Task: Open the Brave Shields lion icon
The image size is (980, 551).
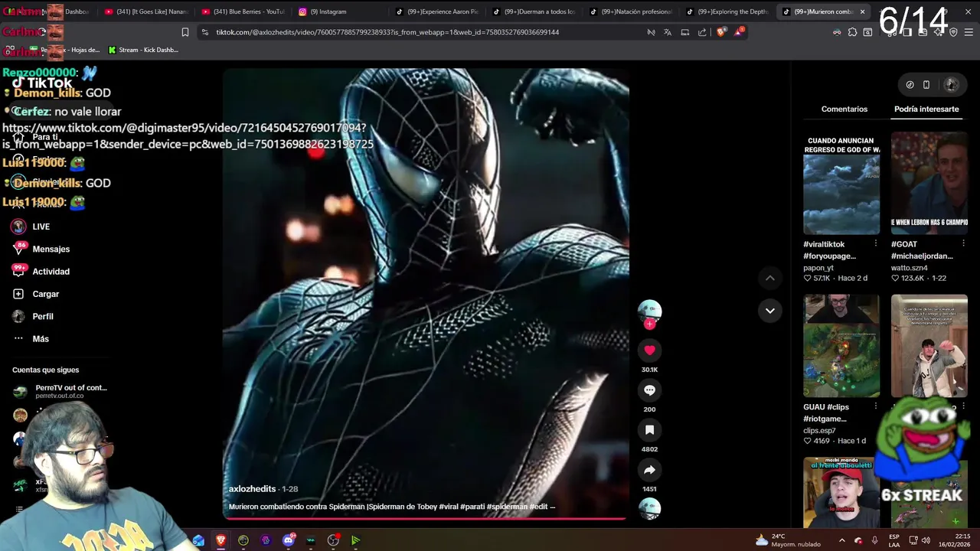Action: [721, 32]
